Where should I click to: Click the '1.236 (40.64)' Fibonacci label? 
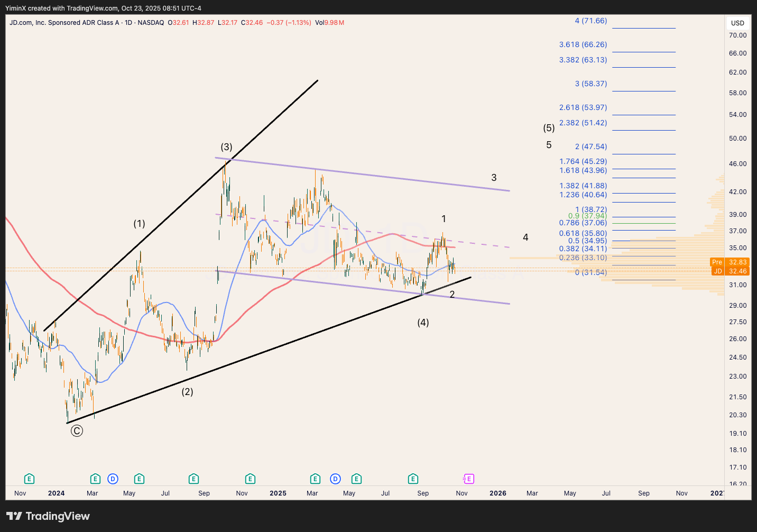coord(583,195)
